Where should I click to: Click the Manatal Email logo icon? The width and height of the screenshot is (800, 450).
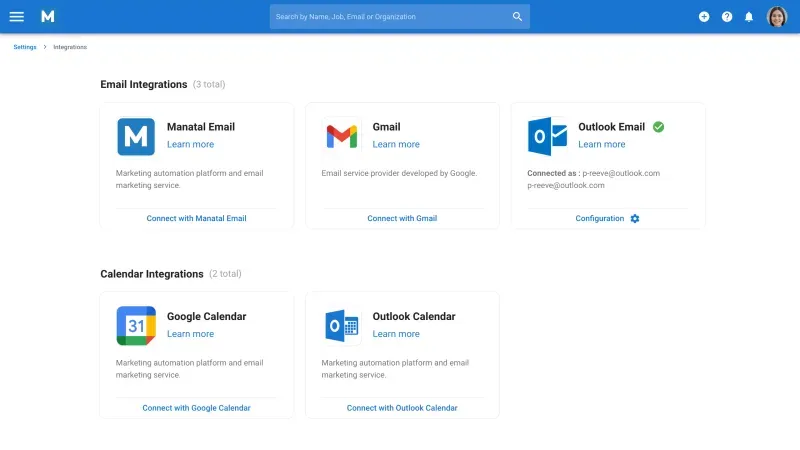[x=136, y=136]
